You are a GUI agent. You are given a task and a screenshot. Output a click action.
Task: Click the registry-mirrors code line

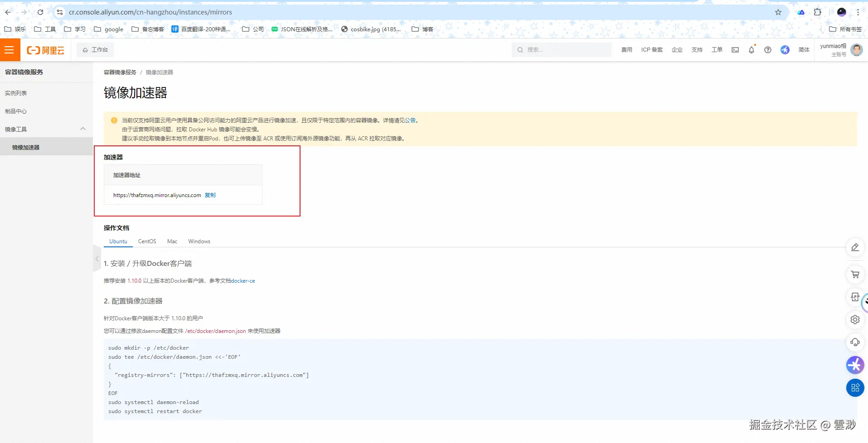coord(212,375)
